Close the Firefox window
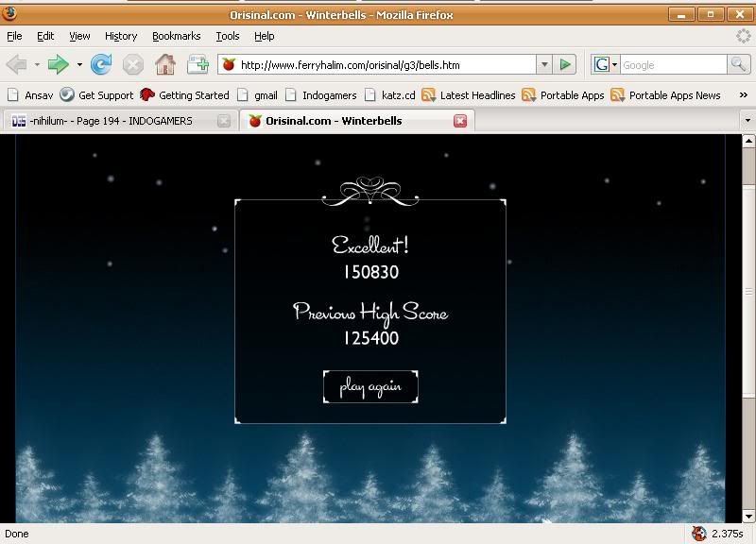Screen dimensions: 756x544 [740, 15]
